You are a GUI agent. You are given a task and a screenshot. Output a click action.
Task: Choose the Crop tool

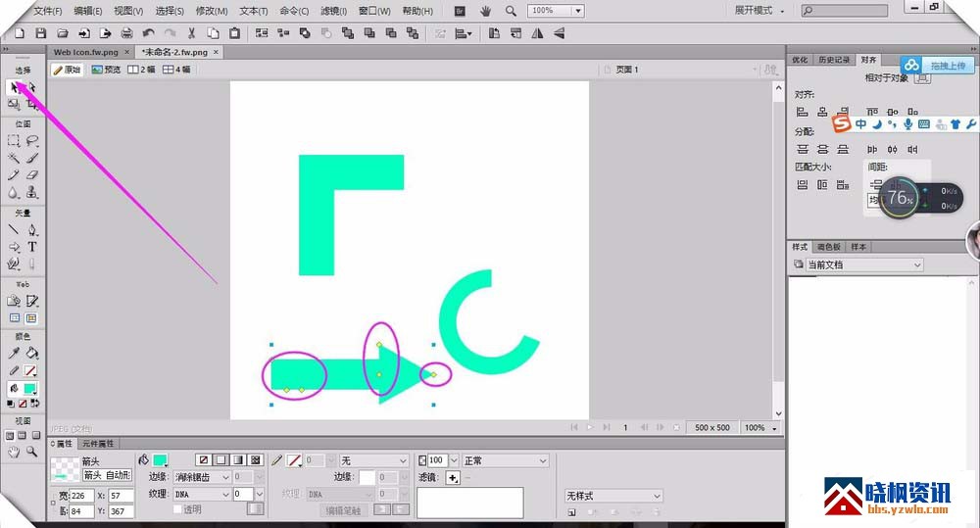[31, 105]
